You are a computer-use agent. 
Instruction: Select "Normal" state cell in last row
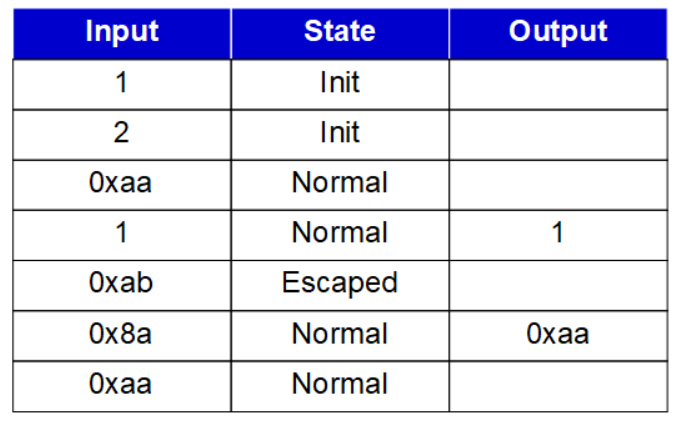point(339,384)
